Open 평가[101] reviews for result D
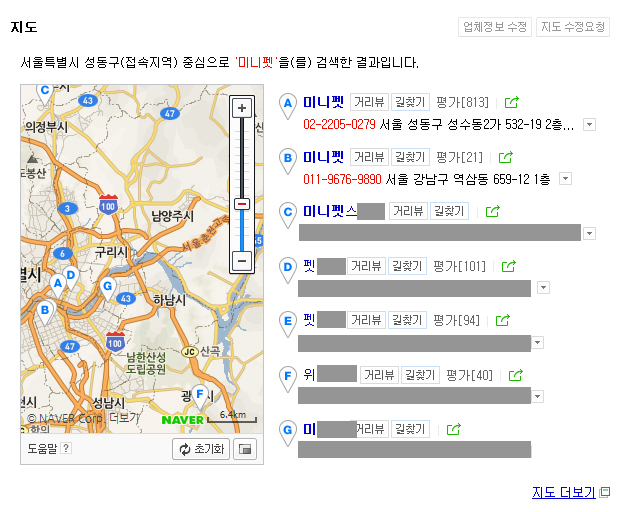This screenshot has height=512, width=625. coord(459,266)
